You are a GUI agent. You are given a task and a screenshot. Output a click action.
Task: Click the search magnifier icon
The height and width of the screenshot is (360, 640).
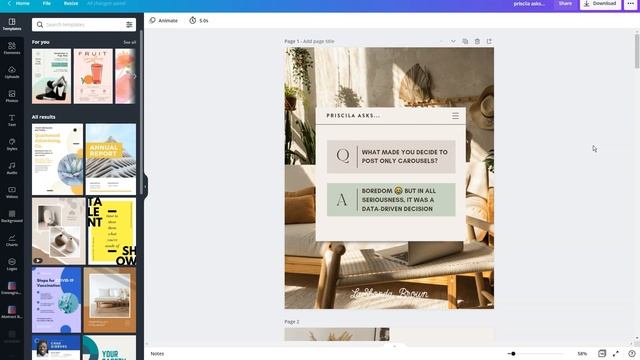(40, 25)
